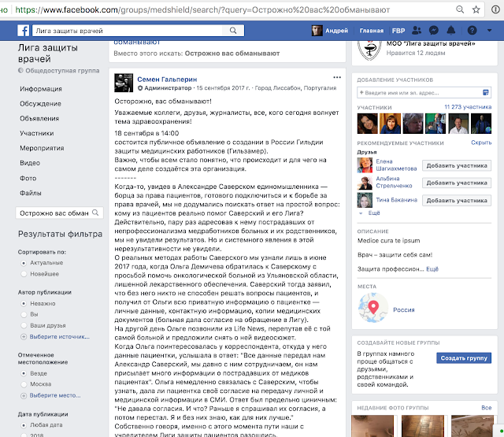Click Выберите место link
The image size is (504, 437).
pos(55,395)
